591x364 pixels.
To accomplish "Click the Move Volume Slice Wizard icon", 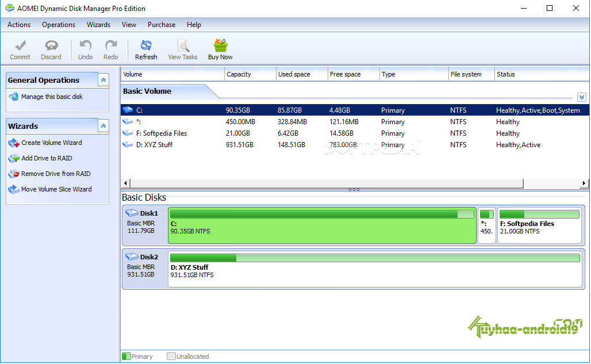I will click(x=14, y=189).
